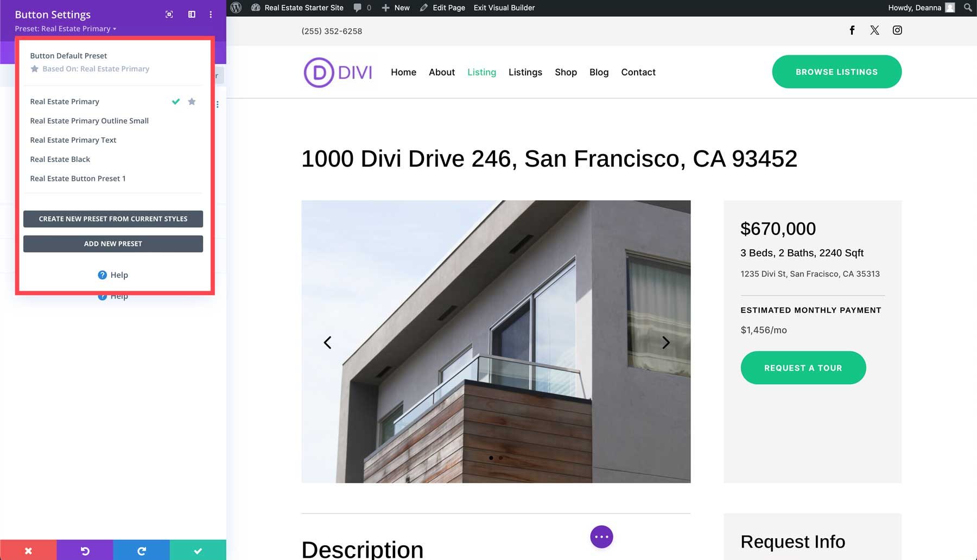The width and height of the screenshot is (977, 560).
Task: Open the Preset: Real Estate Primary dropdown
Action: (x=65, y=29)
